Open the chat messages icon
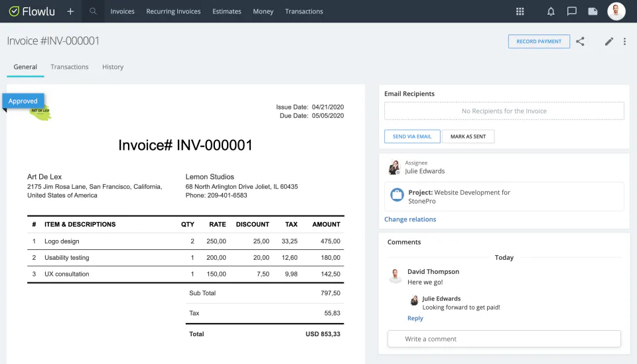The width and height of the screenshot is (637, 364). click(x=571, y=11)
